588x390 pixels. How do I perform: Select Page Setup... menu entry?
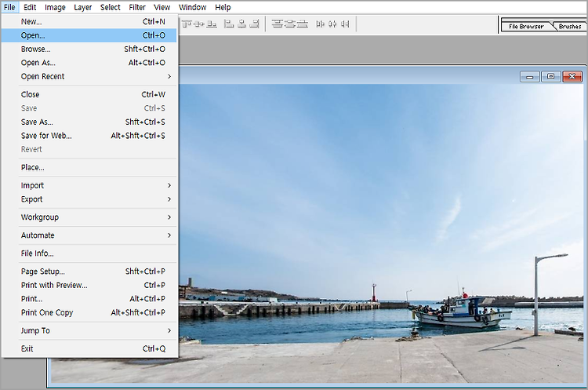point(89,272)
